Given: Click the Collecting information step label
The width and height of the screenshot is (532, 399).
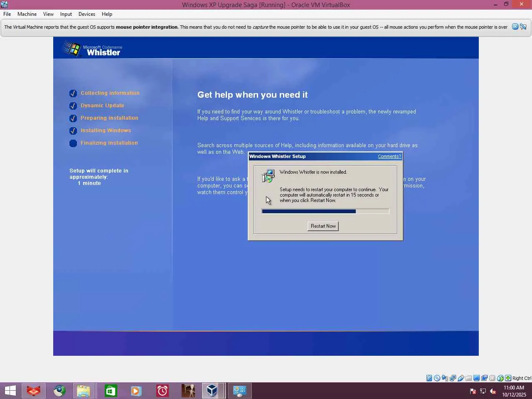Looking at the screenshot, I should coord(110,93).
